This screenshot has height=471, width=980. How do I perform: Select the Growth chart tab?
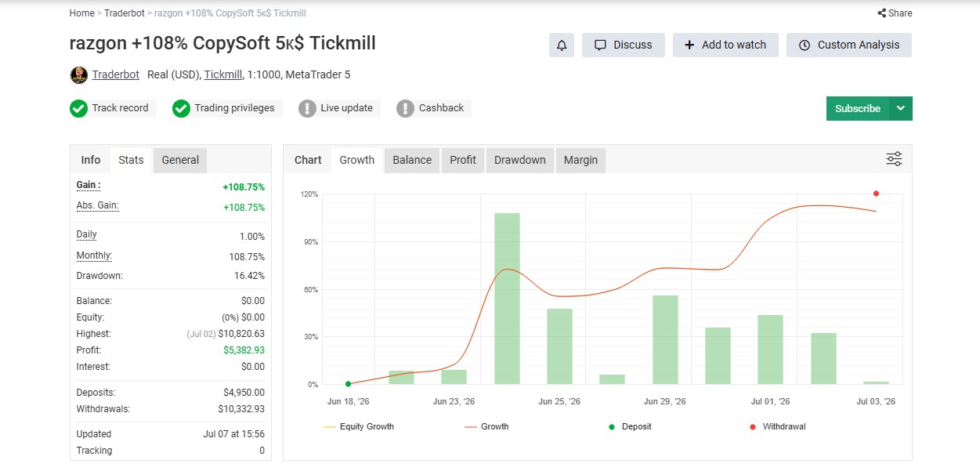[357, 160]
